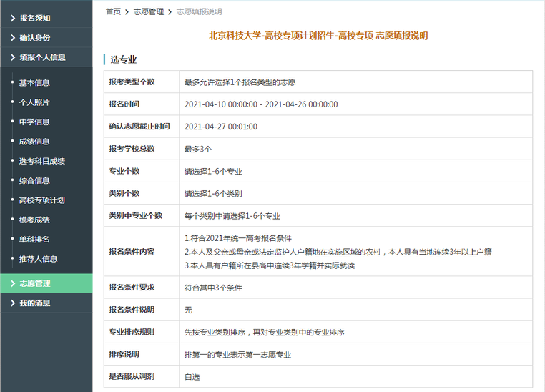Open 基本信息 in the sidebar

coord(34,83)
